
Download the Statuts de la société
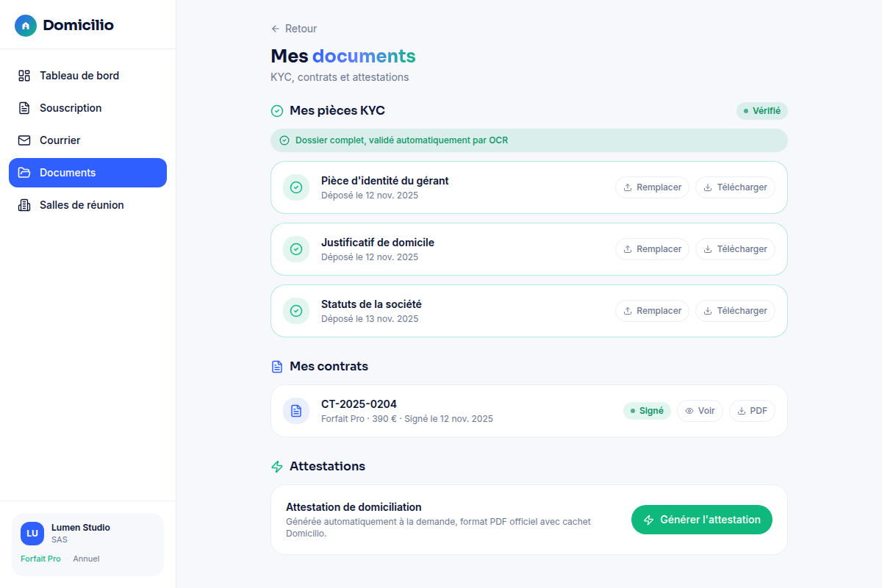click(x=735, y=311)
